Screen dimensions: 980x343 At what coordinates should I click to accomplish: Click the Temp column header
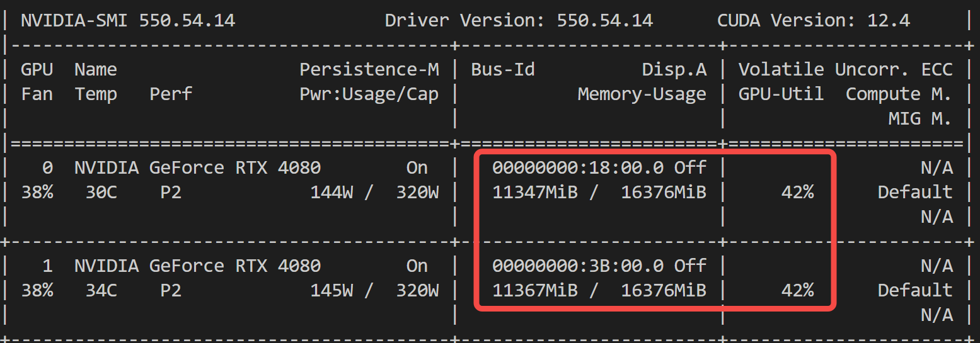pyautogui.click(x=96, y=94)
